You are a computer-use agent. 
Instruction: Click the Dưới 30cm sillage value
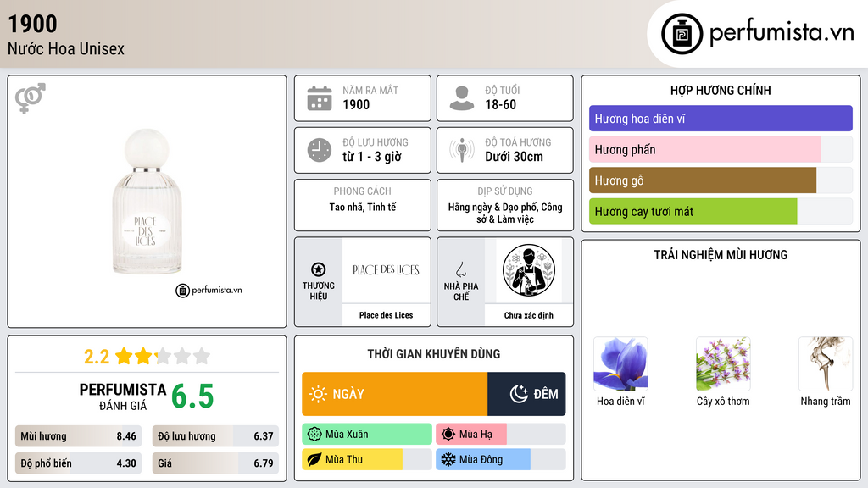click(515, 157)
